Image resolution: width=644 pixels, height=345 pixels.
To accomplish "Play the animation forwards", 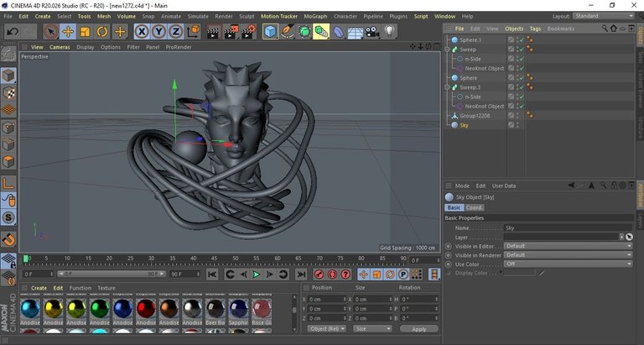I will coord(257,274).
